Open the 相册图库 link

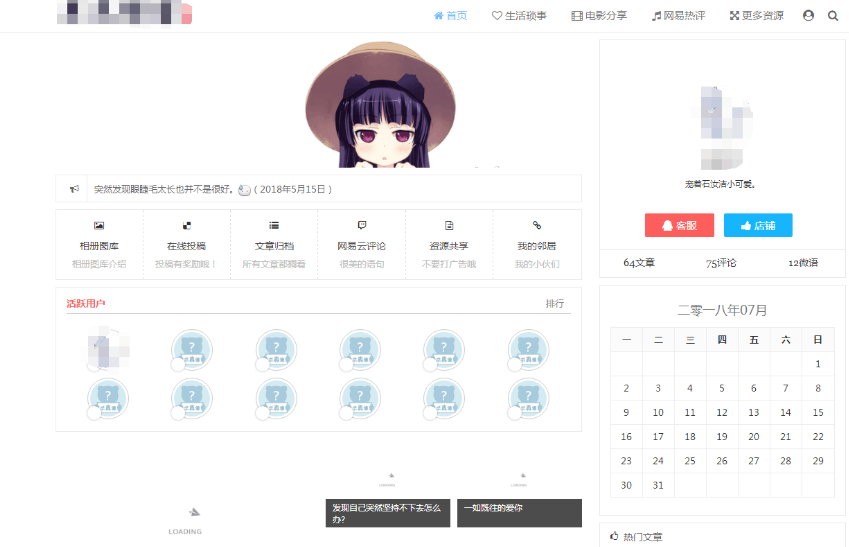(99, 246)
